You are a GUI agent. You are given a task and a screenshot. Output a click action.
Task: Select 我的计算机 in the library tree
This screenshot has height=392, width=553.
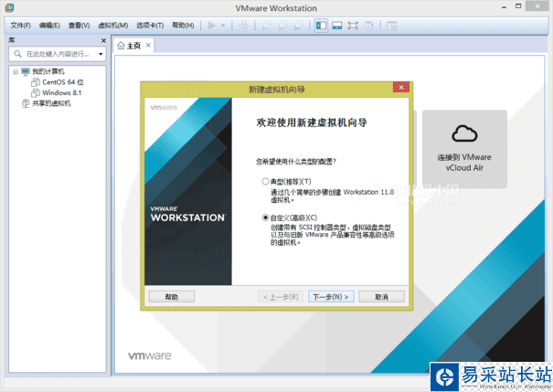coord(48,71)
